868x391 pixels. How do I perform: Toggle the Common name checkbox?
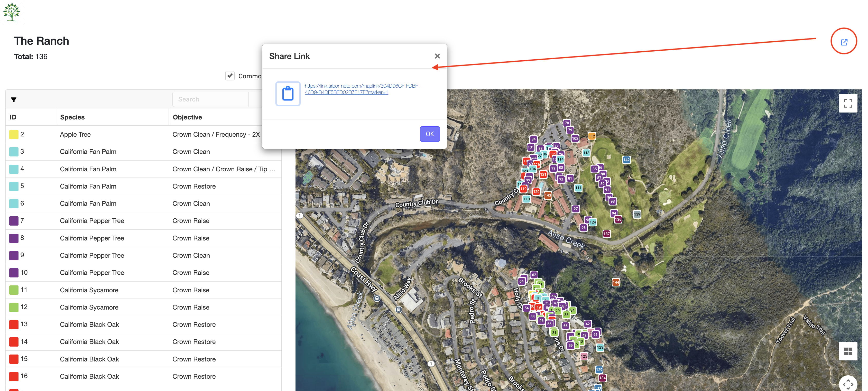pyautogui.click(x=230, y=76)
